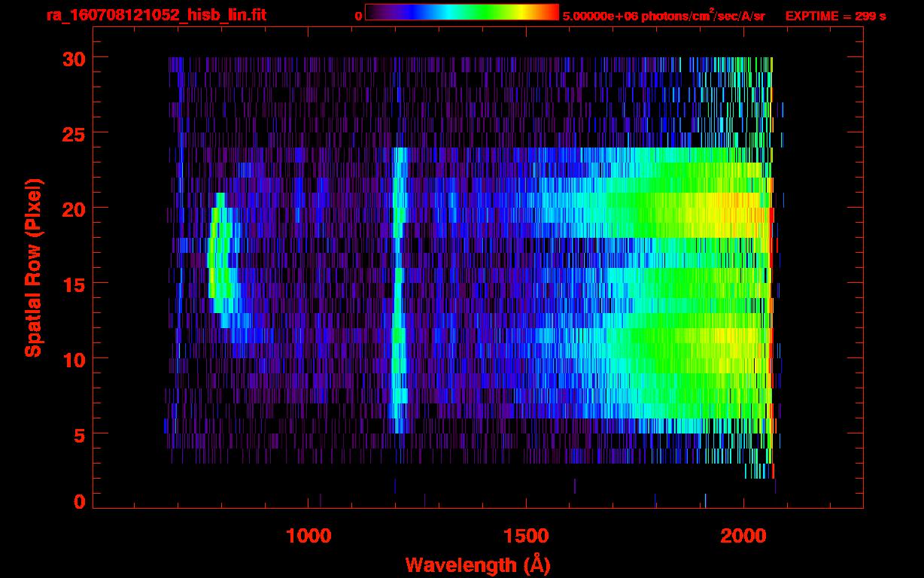Click the dark purple start of the color bar
Image resolution: width=924 pixels, height=578 pixels.
pyautogui.click(x=372, y=13)
